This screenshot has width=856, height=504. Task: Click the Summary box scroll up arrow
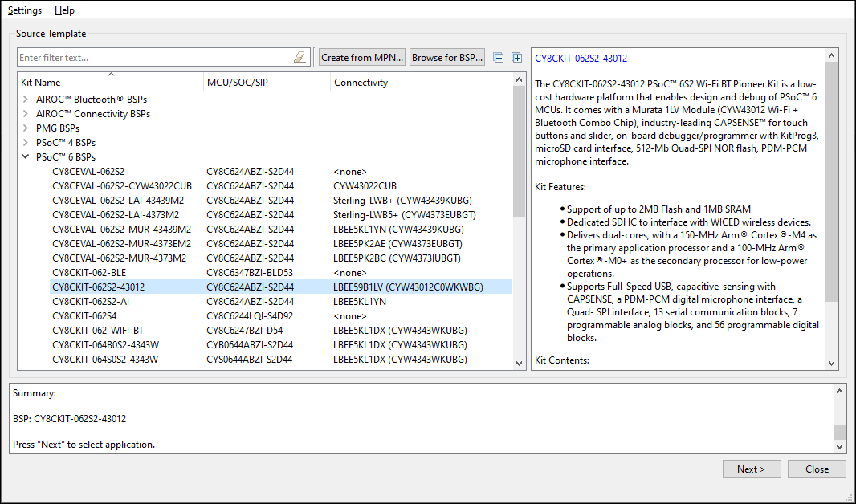(840, 391)
